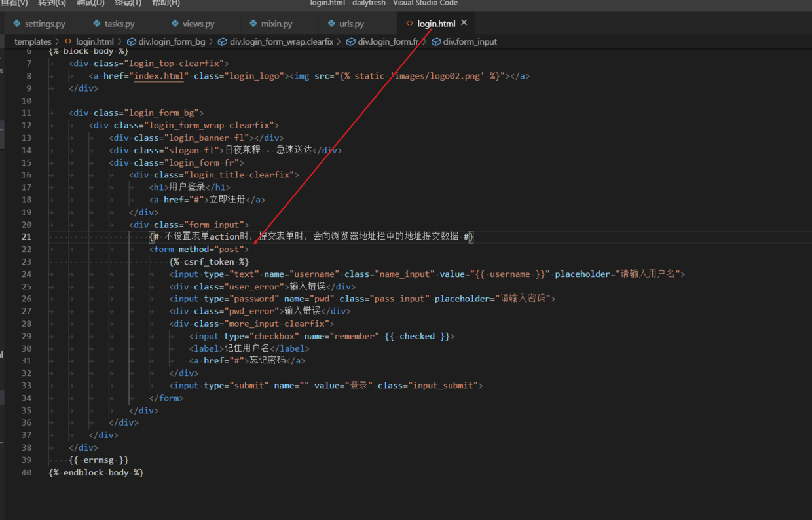Click the "checkbox" type value in code
Viewport: 812px width, 520px height.
click(x=274, y=336)
